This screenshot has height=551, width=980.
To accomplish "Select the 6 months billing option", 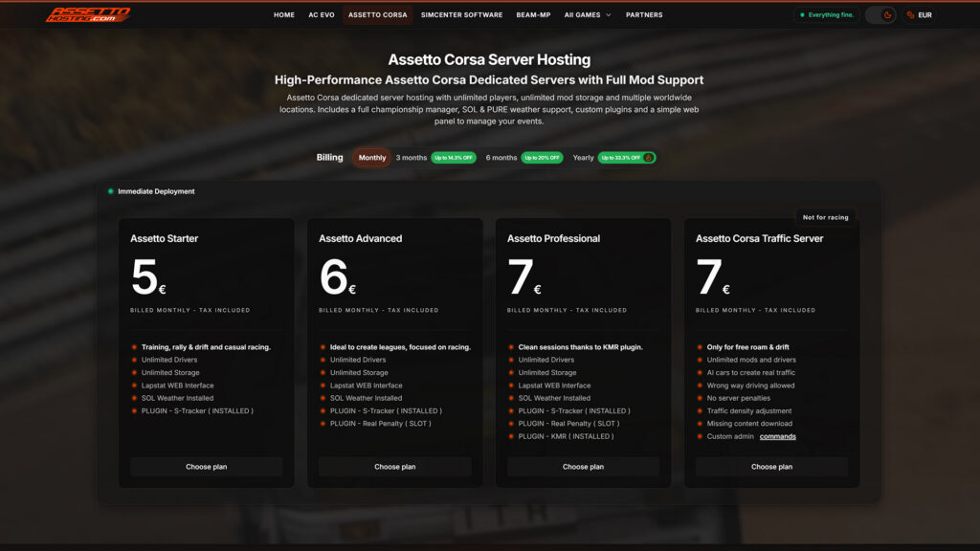I will [x=501, y=158].
